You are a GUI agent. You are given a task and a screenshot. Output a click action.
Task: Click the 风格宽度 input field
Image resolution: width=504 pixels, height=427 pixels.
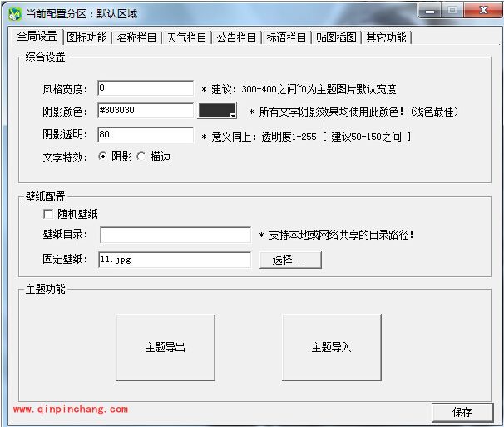[146, 88]
